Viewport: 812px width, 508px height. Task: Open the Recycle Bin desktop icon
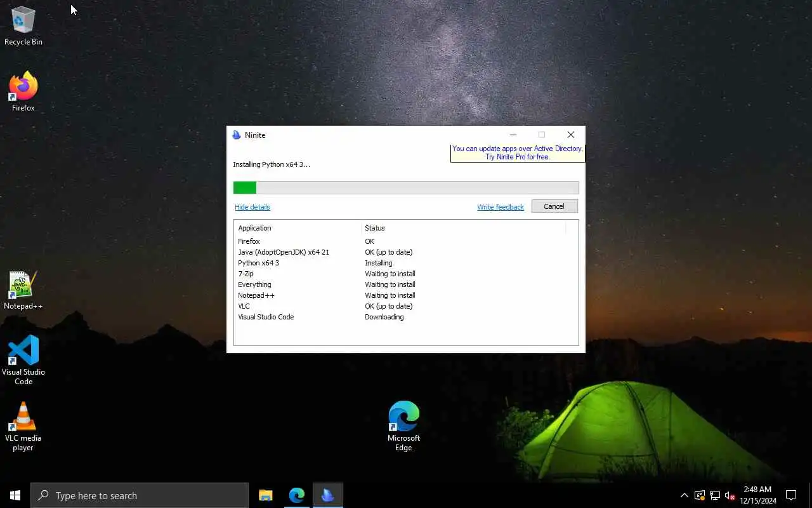pyautogui.click(x=23, y=27)
